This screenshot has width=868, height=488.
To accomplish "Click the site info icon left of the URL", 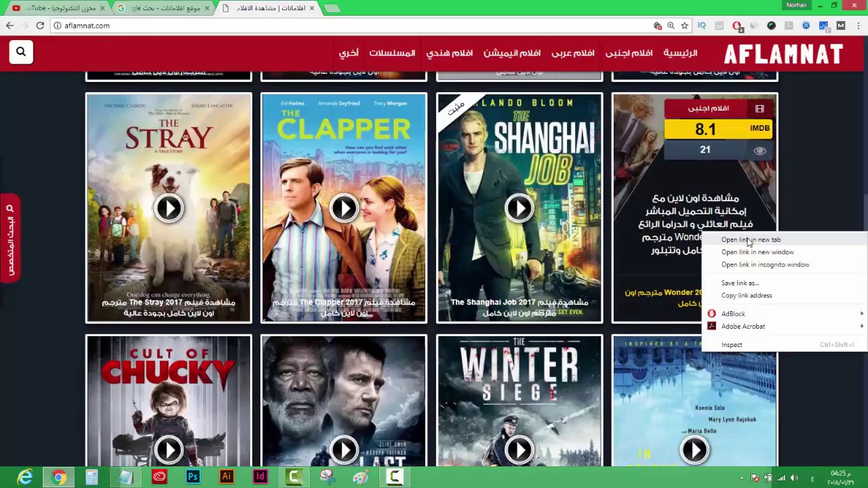I will (x=58, y=26).
